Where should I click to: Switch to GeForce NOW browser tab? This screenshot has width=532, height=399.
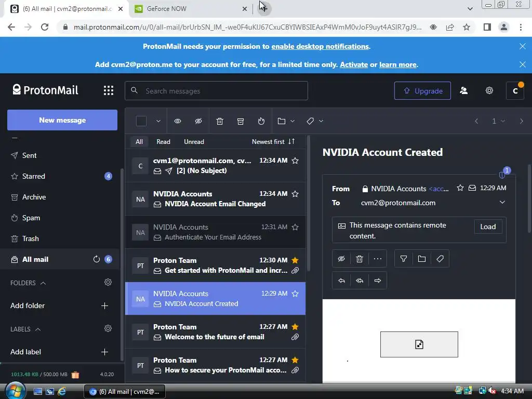[191, 9]
